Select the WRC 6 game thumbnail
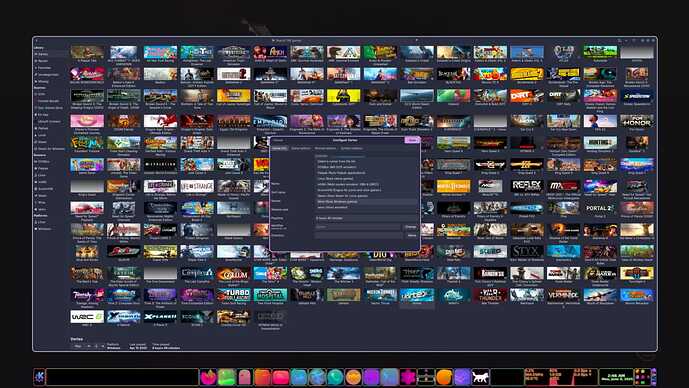Screen dimensions: 689x388 (87, 317)
